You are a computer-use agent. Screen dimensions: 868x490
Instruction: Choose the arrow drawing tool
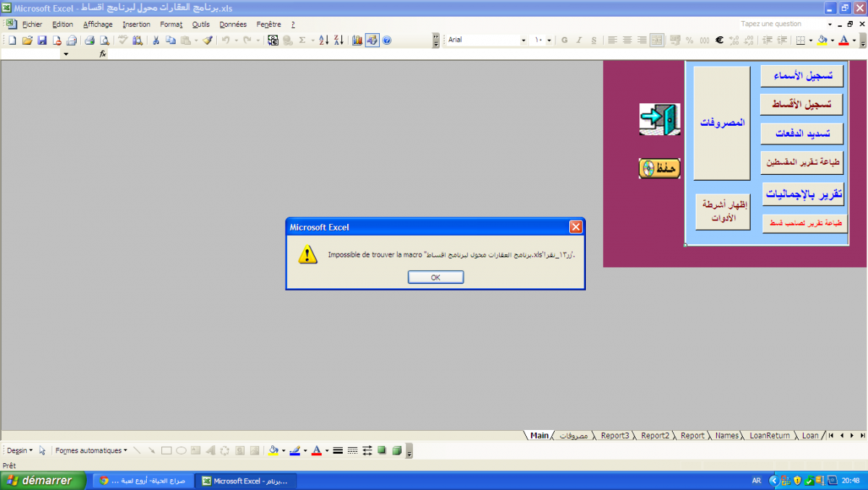point(151,450)
